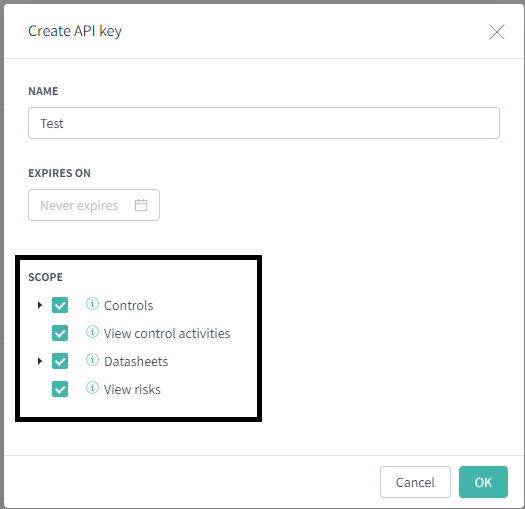Close the Create API key dialog
The height and width of the screenshot is (509, 525).
click(x=497, y=32)
